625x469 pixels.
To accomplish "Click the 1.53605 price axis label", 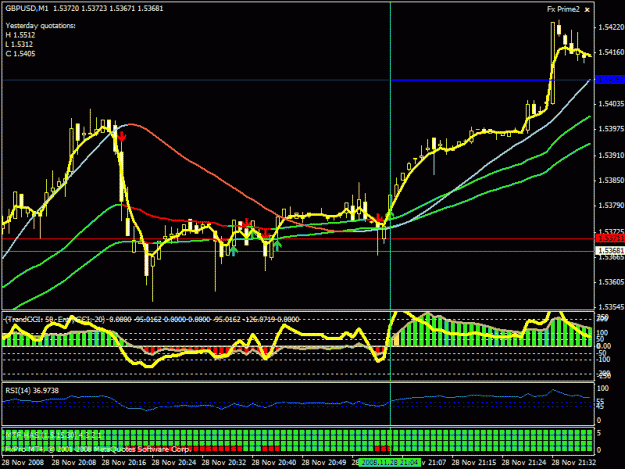I will click(611, 282).
